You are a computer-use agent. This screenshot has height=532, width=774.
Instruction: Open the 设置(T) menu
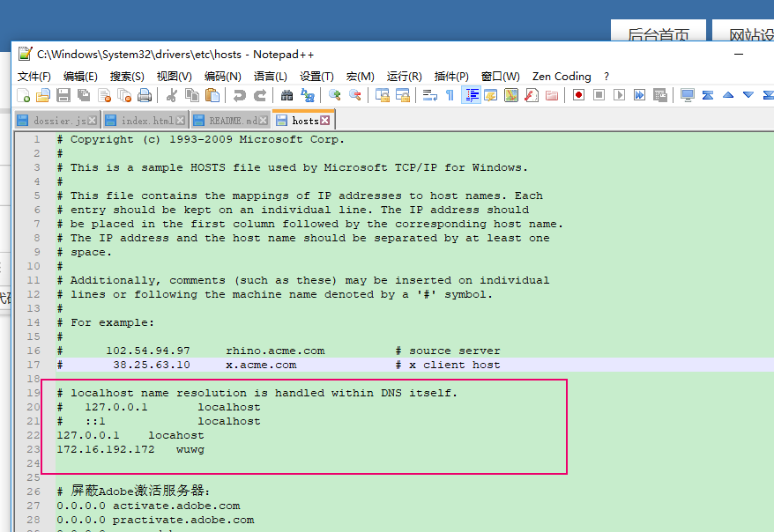pos(316,77)
